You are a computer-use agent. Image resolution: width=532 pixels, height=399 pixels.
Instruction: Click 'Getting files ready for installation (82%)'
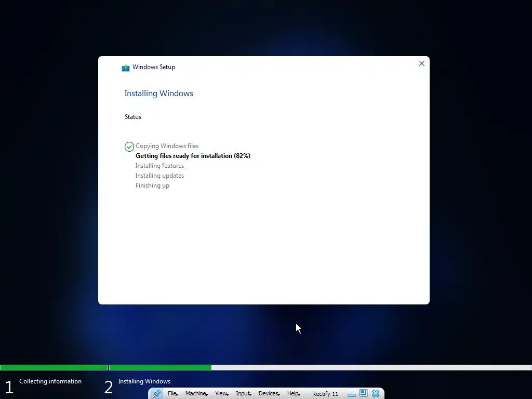193,156
